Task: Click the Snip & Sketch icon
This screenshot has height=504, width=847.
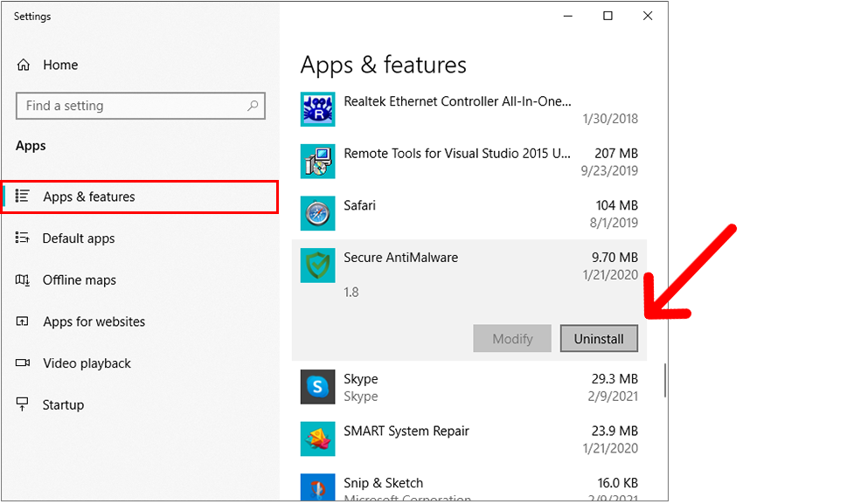Action: coord(317,487)
